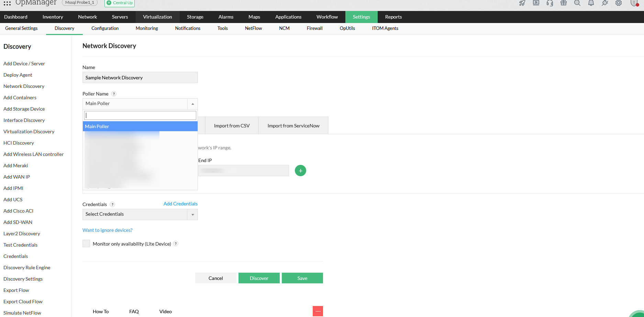Open the Select Credentials dropdown

tap(140, 214)
